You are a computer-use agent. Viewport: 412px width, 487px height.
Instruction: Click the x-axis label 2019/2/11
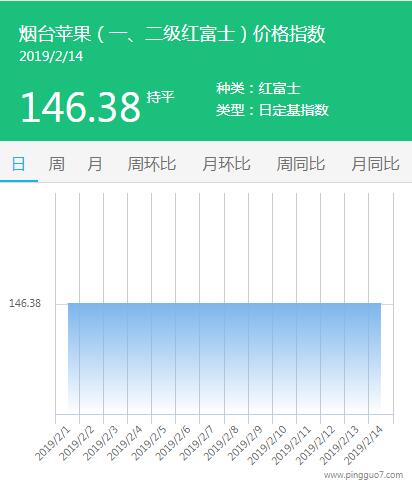[x=291, y=446]
